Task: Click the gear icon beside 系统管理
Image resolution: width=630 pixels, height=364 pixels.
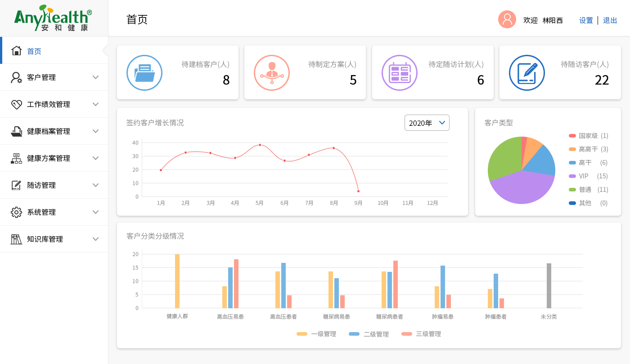Action: coord(17,212)
